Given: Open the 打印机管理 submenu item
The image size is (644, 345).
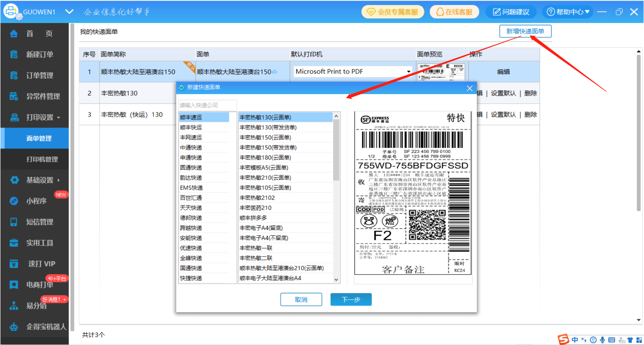Looking at the screenshot, I should point(34,159).
